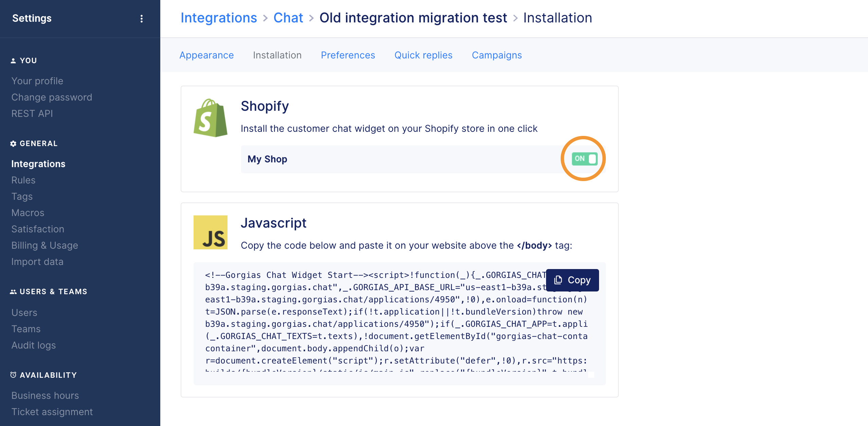Click 'Old integration migration test' breadcrumb title
The height and width of the screenshot is (426, 868).
point(413,18)
